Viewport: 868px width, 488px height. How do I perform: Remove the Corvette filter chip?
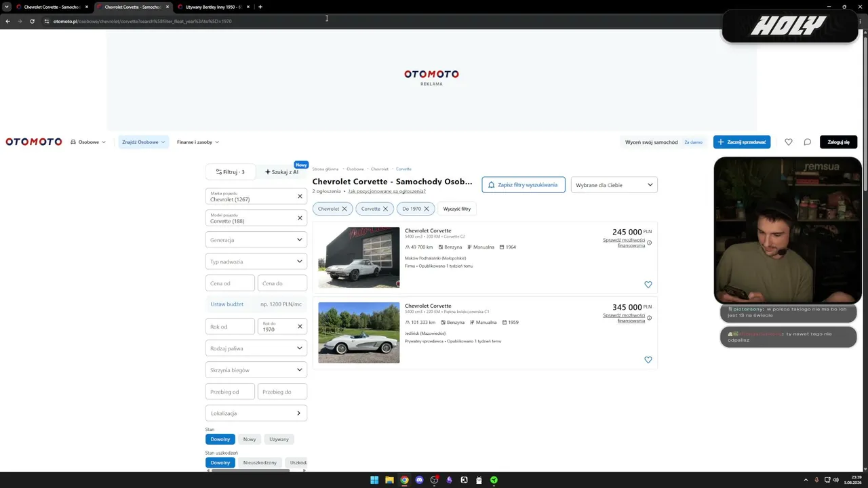point(385,209)
